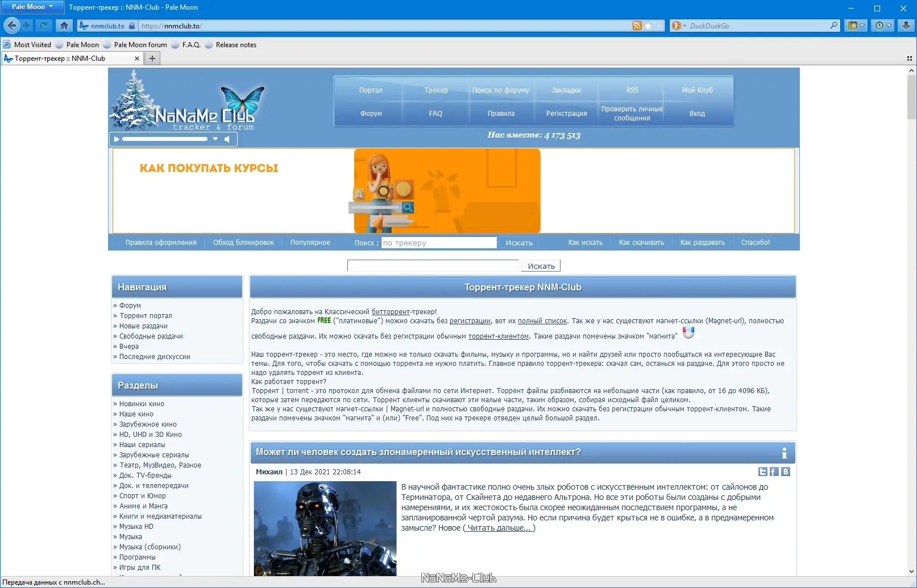Click the Terminator robot article thumbnail

tap(325, 528)
